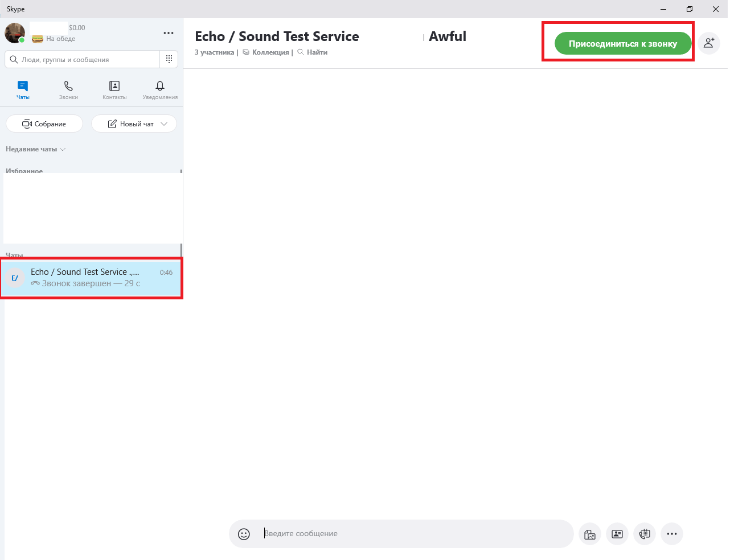This screenshot has width=730, height=560.
Task: Click Найти to search the conversation
Action: tap(313, 52)
